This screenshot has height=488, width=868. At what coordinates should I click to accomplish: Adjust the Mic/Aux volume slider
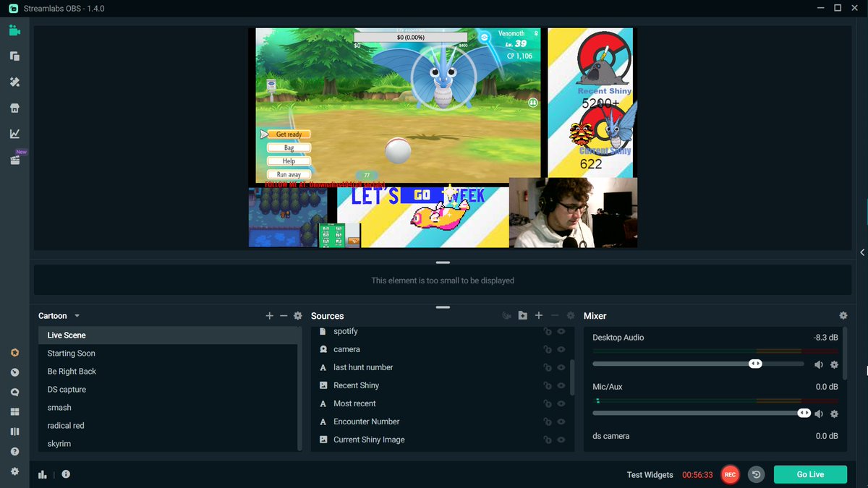pyautogui.click(x=803, y=413)
